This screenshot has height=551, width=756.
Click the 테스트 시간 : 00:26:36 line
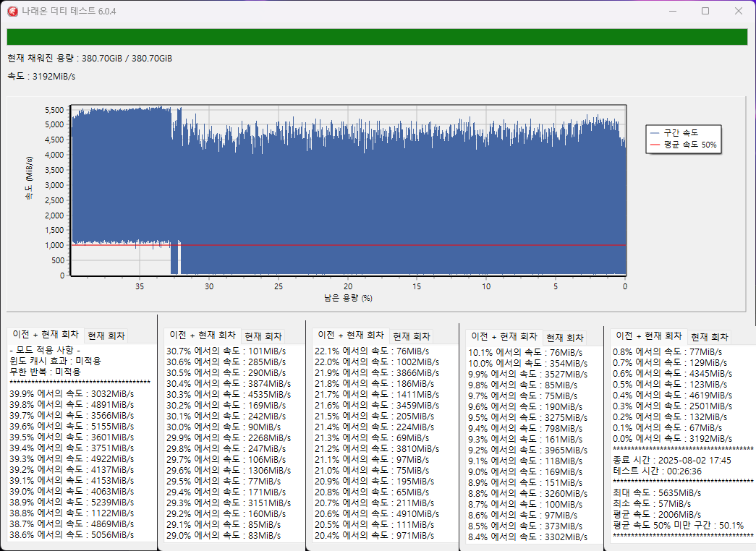click(657, 471)
